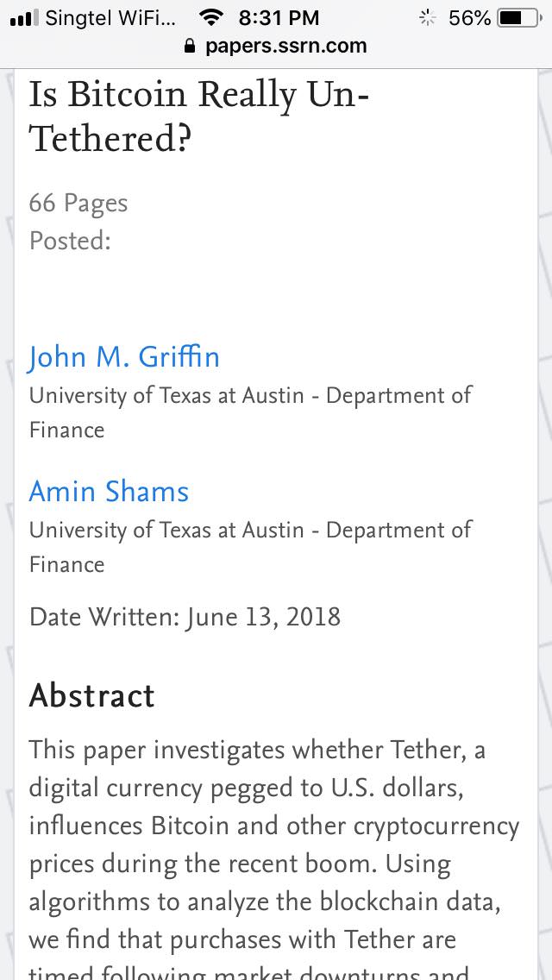The height and width of the screenshot is (980, 552).
Task: Tap the battery icon
Action: tap(518, 17)
